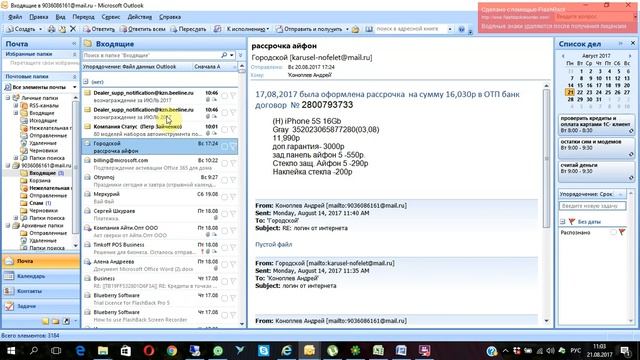The height and width of the screenshot is (360, 640).
Task: Toggle the flag on billing@microsoft.com message
Action: [233, 163]
